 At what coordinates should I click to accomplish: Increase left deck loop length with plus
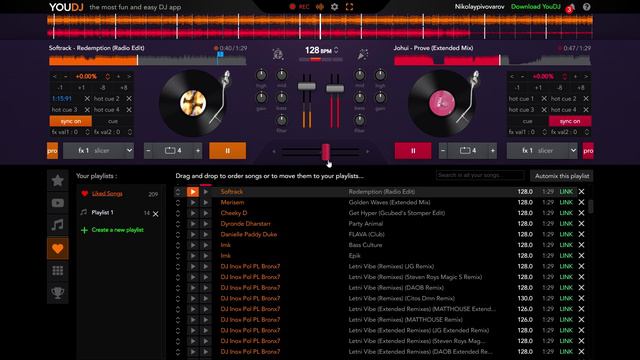[198, 151]
